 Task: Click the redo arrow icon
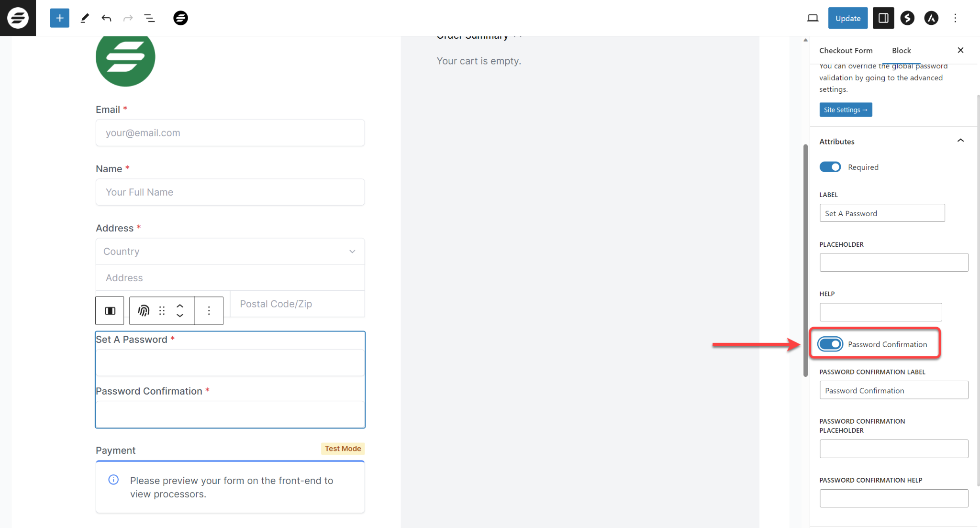[128, 18]
